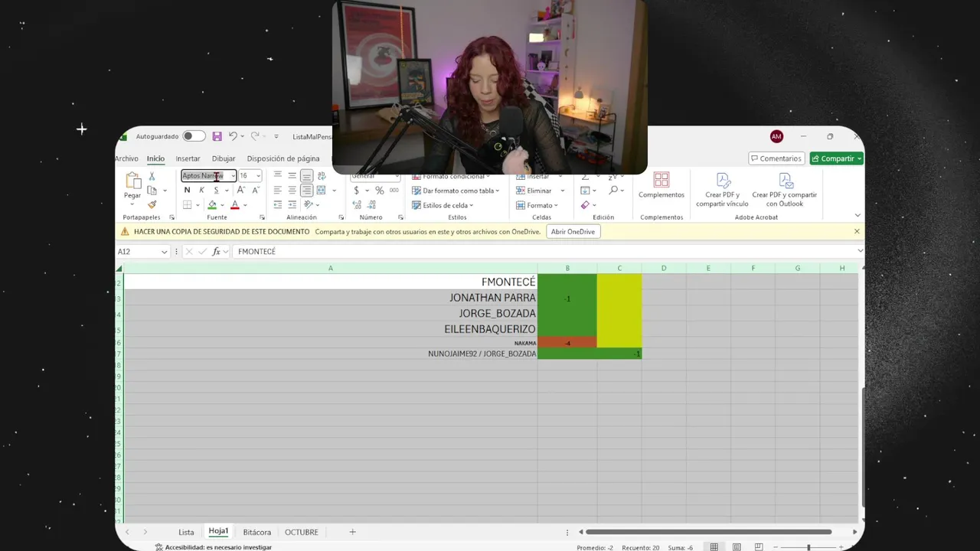Click the green Compartir button
This screenshot has width=980, height=551.
pos(836,158)
